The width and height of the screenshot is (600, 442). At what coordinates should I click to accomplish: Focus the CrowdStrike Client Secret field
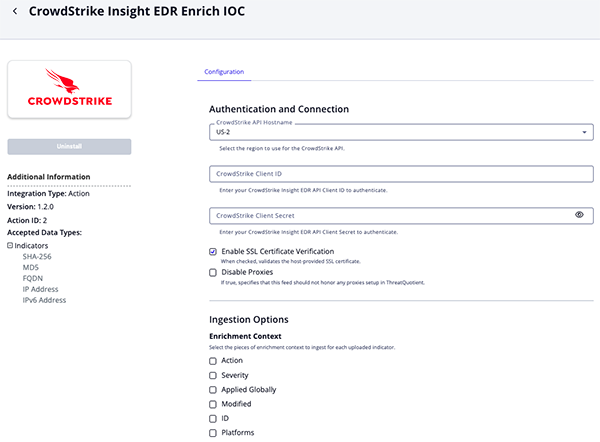(x=401, y=216)
